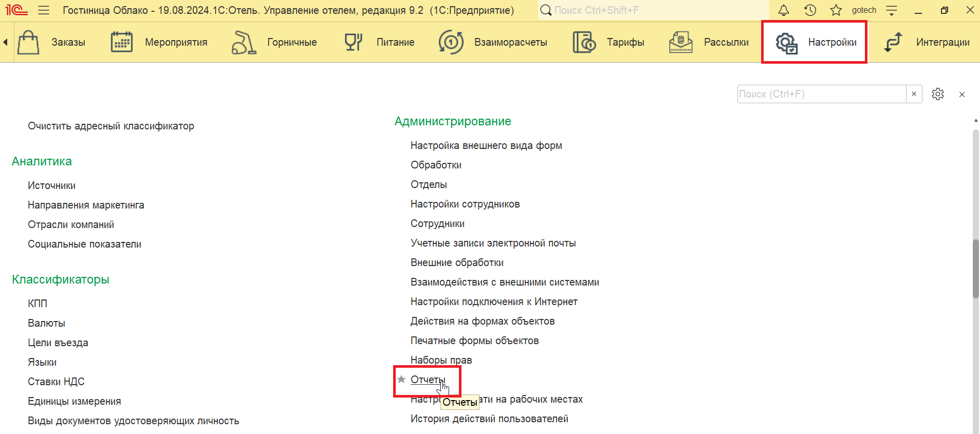Open Взаимодействия с внешними системами
Viewport: 980px width, 434px height.
pos(505,282)
